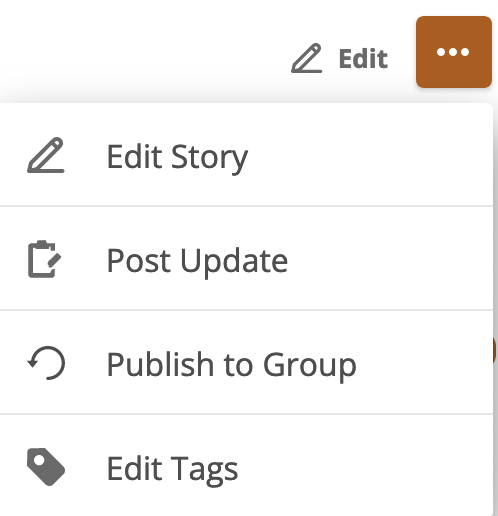Click the pencil icon beside Edit Story
The image size is (498, 516).
[x=46, y=155]
